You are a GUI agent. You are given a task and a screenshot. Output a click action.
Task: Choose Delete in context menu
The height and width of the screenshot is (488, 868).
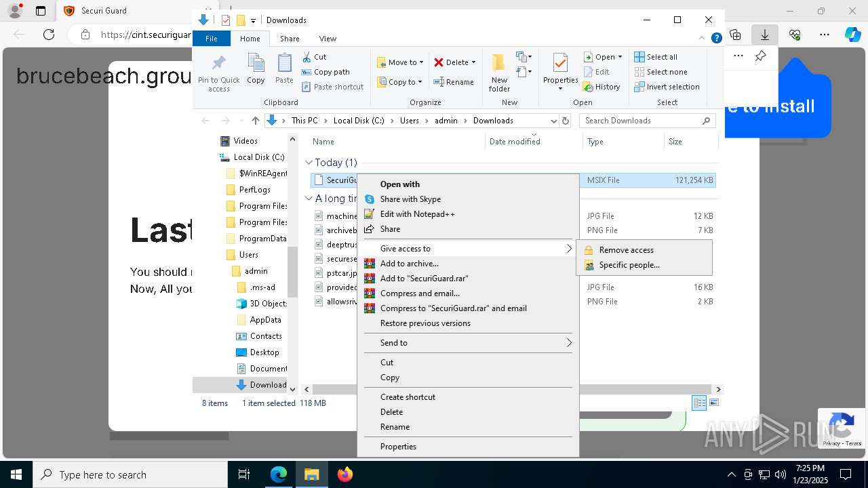pos(468,412)
